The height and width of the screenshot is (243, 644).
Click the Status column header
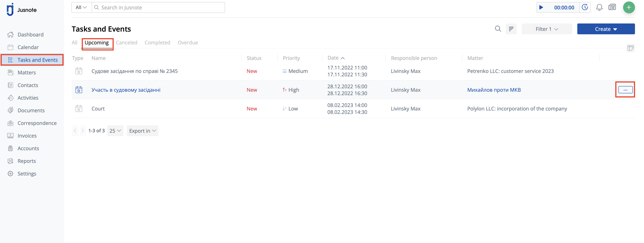[254, 58]
